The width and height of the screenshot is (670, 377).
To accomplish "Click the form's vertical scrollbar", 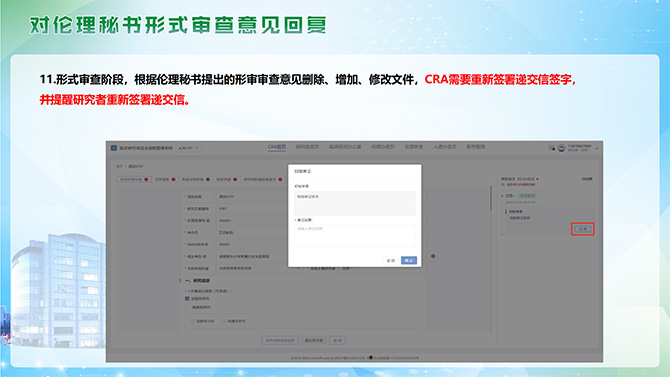I will point(491,198).
